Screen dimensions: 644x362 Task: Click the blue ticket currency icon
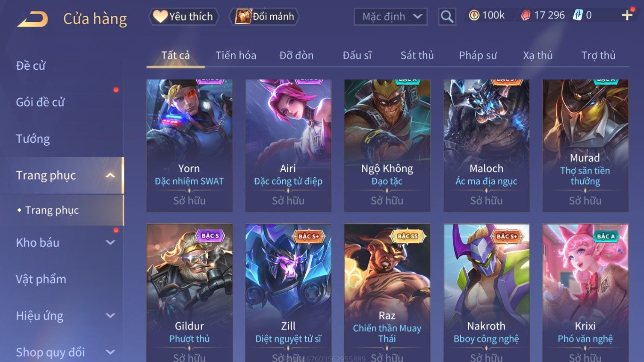(578, 15)
